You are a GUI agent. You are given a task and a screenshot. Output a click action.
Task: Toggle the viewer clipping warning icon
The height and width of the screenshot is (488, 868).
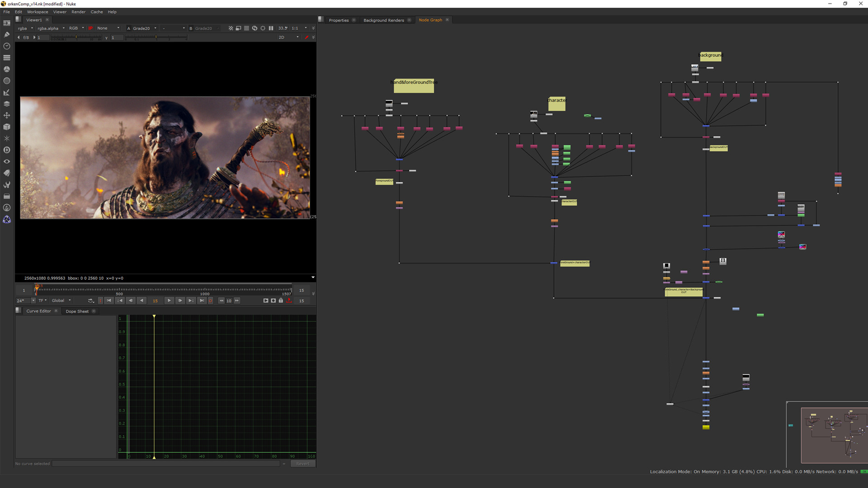point(231,28)
